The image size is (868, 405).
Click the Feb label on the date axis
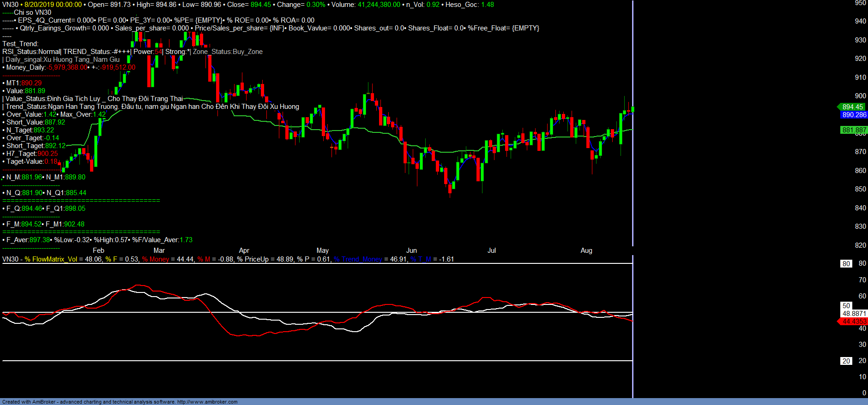98,250
